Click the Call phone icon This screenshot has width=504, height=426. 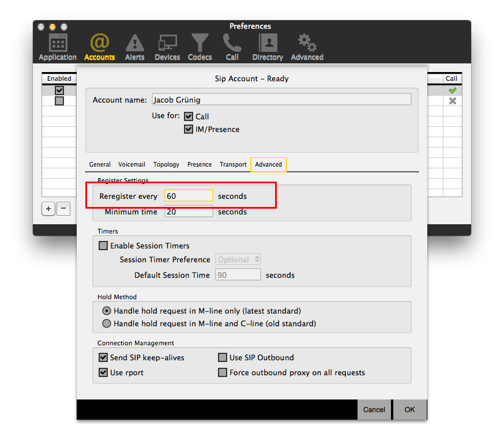click(232, 47)
